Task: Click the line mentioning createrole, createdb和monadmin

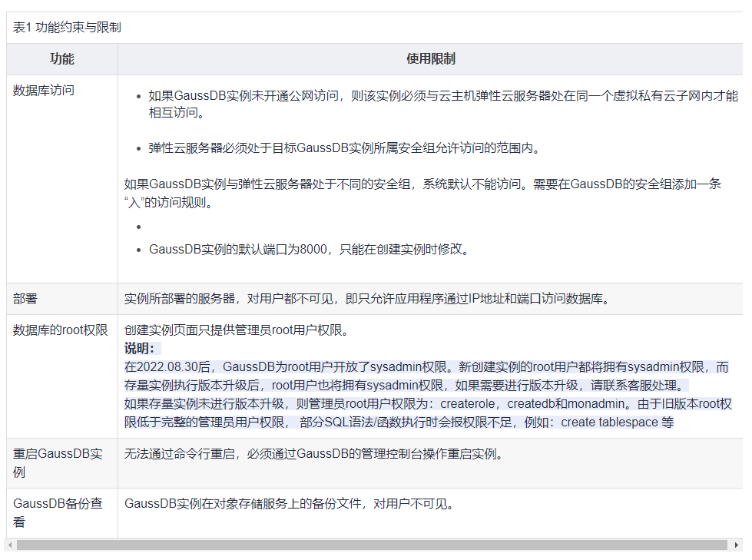Action: [x=428, y=404]
